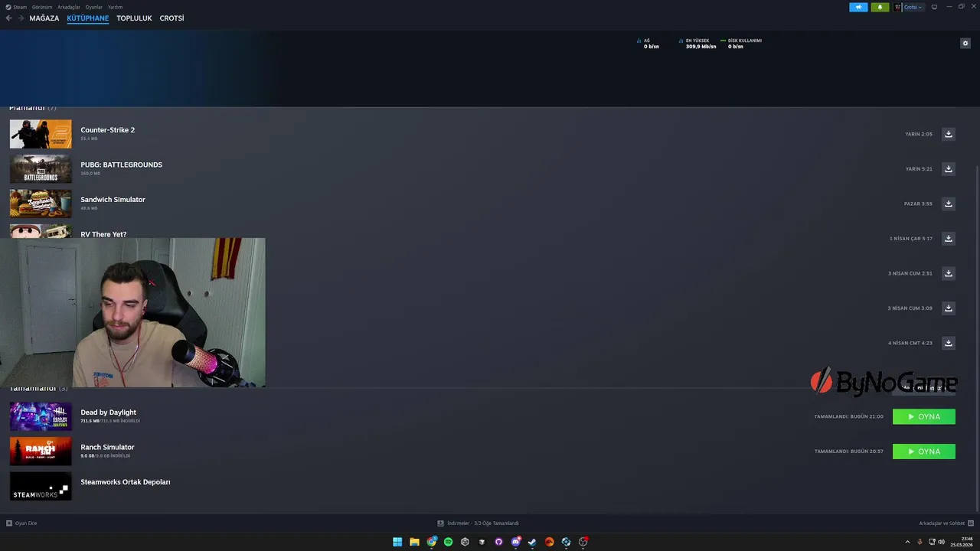Open the Arkadaşlar menu

click(69, 7)
